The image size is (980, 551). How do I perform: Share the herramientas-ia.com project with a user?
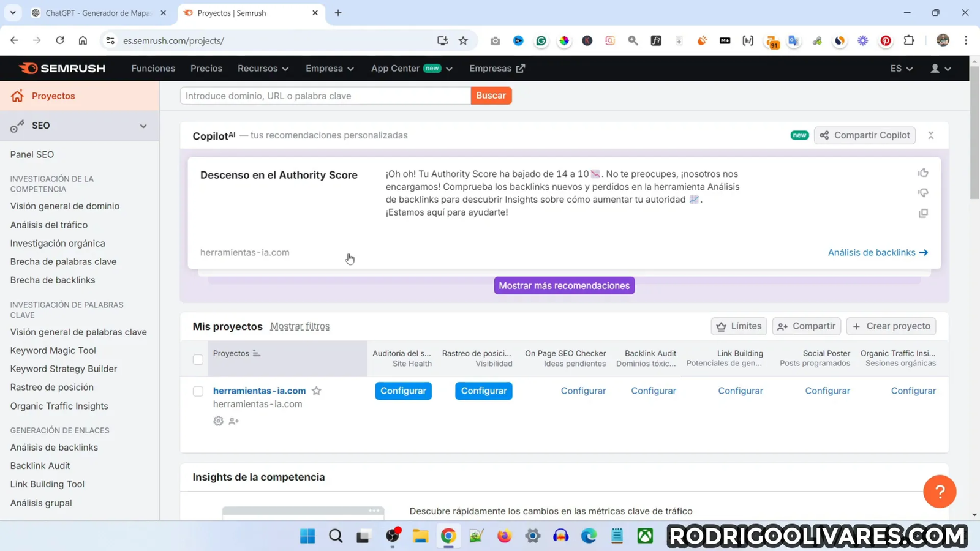pyautogui.click(x=233, y=421)
